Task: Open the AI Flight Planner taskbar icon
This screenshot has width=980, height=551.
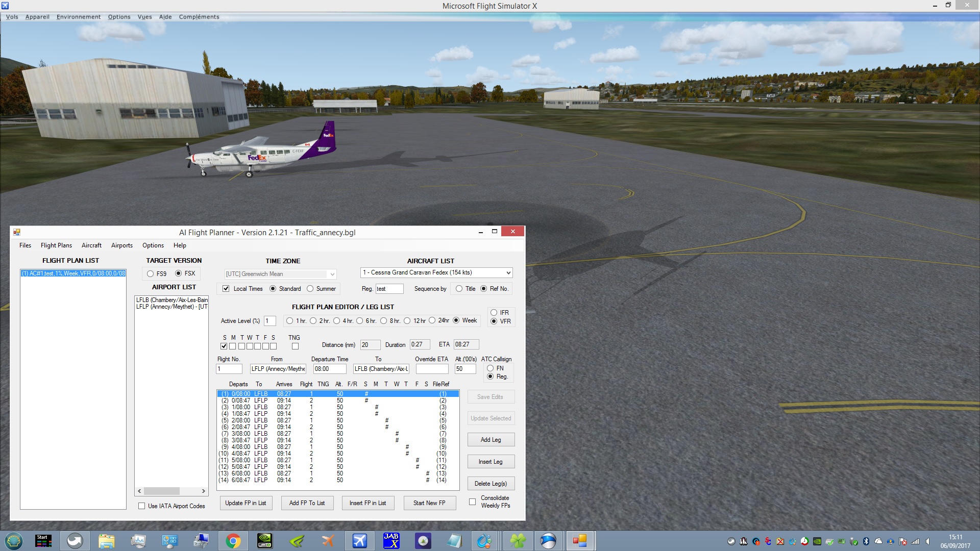Action: click(579, 541)
